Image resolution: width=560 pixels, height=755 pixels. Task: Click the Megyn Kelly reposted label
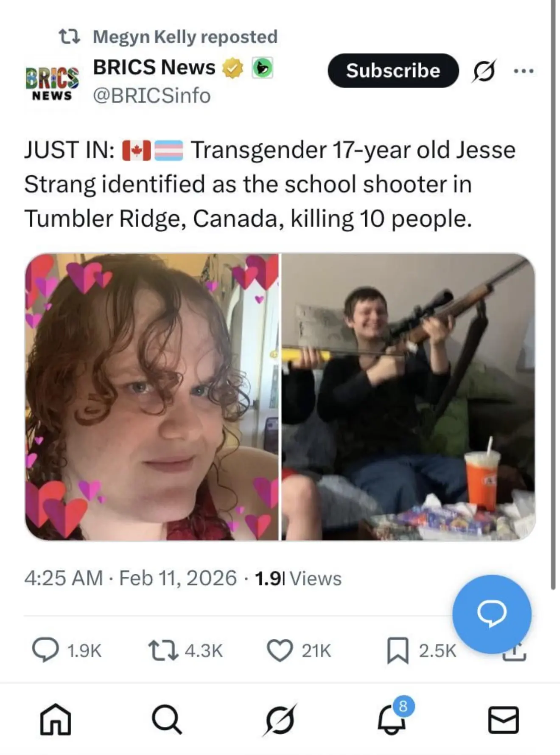tap(185, 36)
